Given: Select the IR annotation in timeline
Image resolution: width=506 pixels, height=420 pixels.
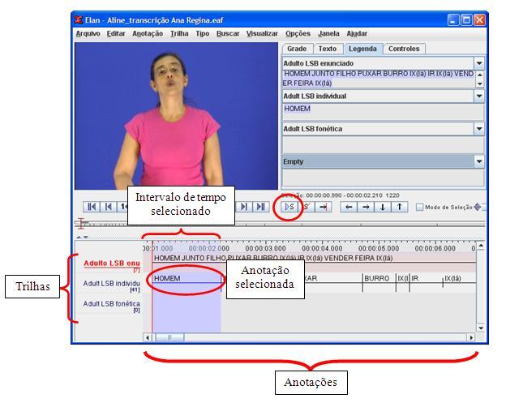Looking at the screenshot, I should pos(426,278).
